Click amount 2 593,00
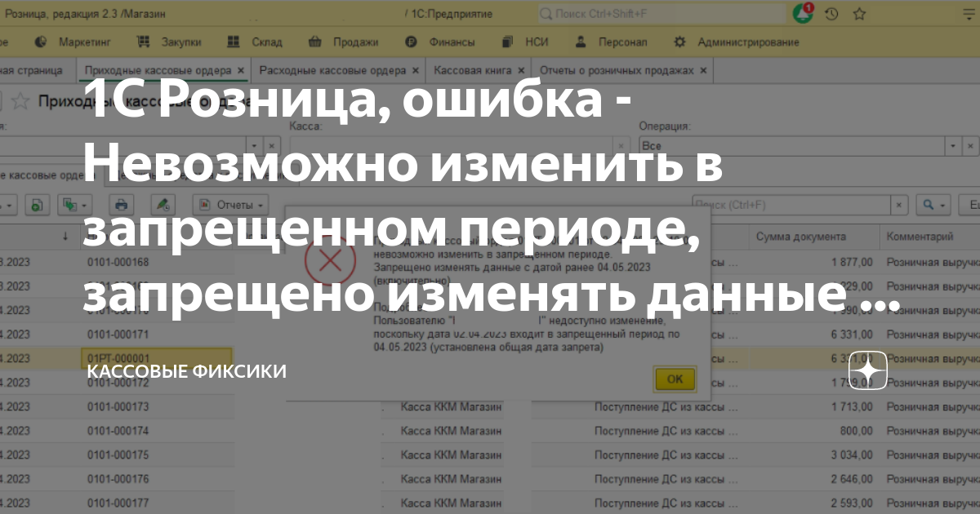Viewport: 980px width, 514px height. click(x=852, y=503)
